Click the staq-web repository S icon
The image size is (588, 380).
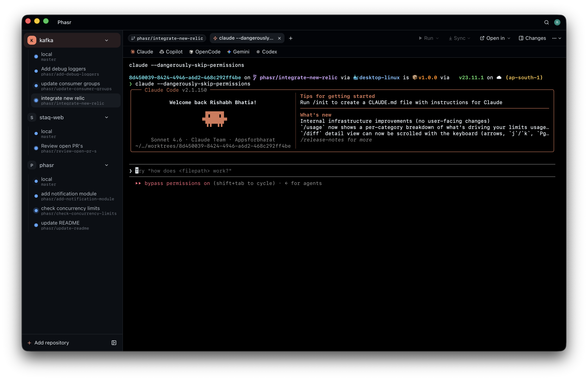click(32, 118)
